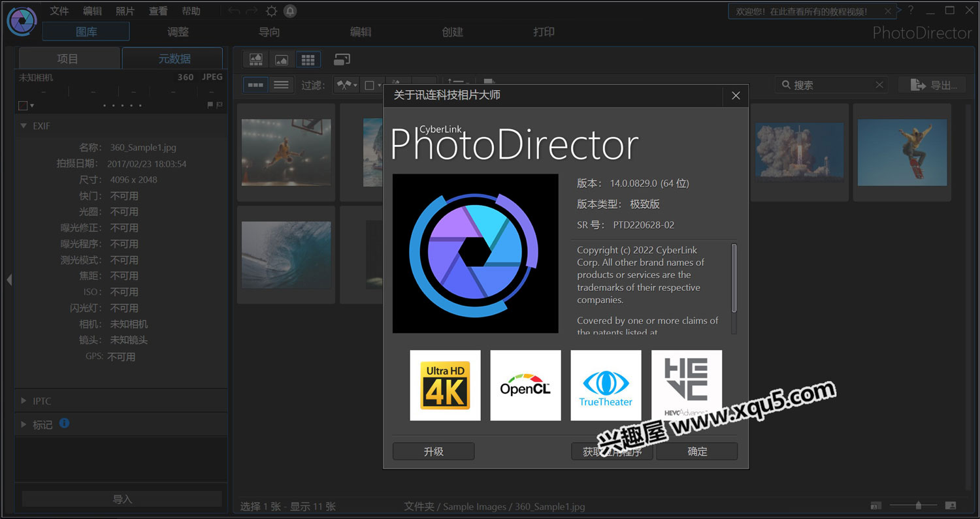Image resolution: width=980 pixels, height=519 pixels.
Task: Expand the 标记 tags section
Action: 24,424
